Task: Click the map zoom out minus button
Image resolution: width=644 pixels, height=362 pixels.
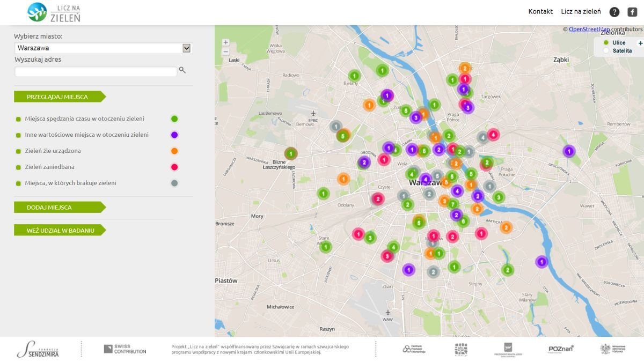Action: pyautogui.click(x=225, y=51)
